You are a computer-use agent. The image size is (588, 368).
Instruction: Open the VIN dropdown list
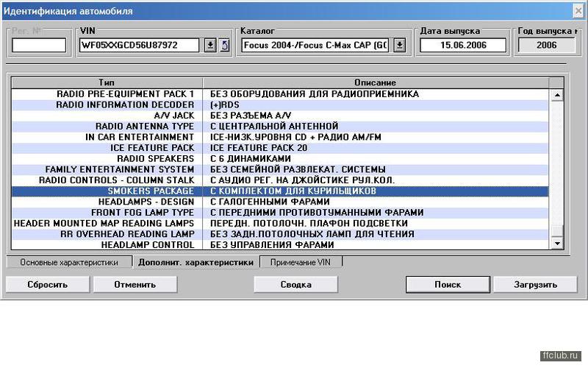[210, 46]
